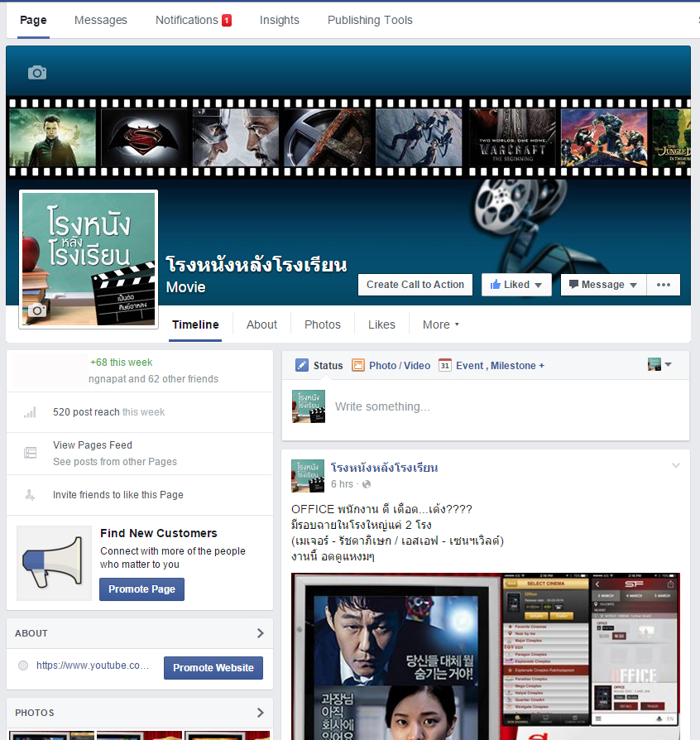Open the YouTube website link
The height and width of the screenshot is (740, 700).
point(93,666)
